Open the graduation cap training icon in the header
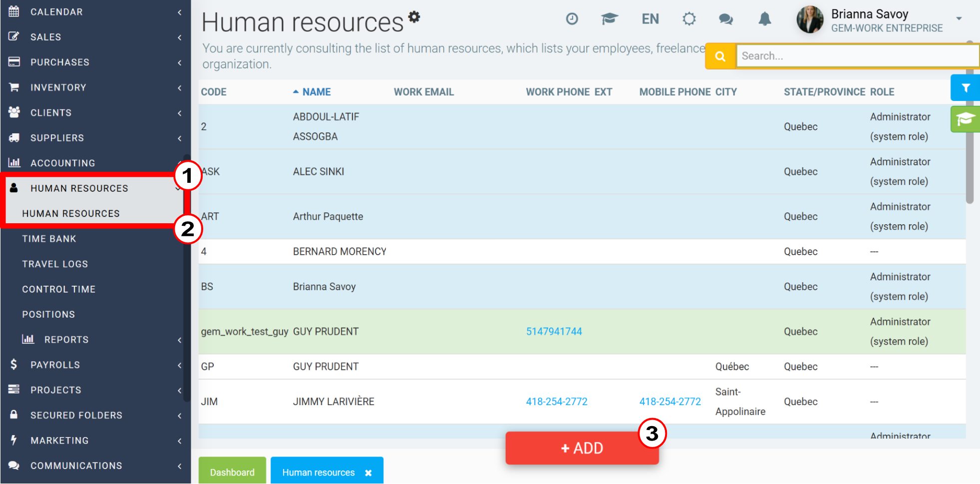Image resolution: width=980 pixels, height=484 pixels. pos(610,19)
